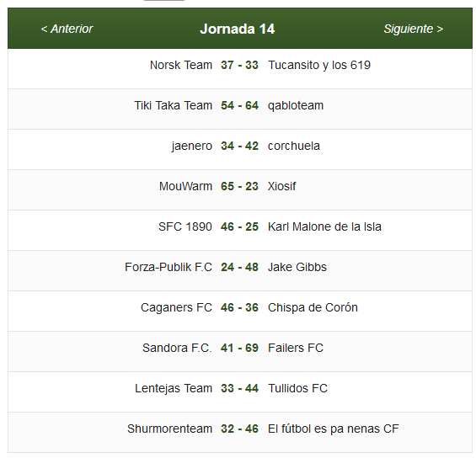Image resolution: width=476 pixels, height=458 pixels.
Task: Select Tiki Taka Team
Action: [x=174, y=105]
